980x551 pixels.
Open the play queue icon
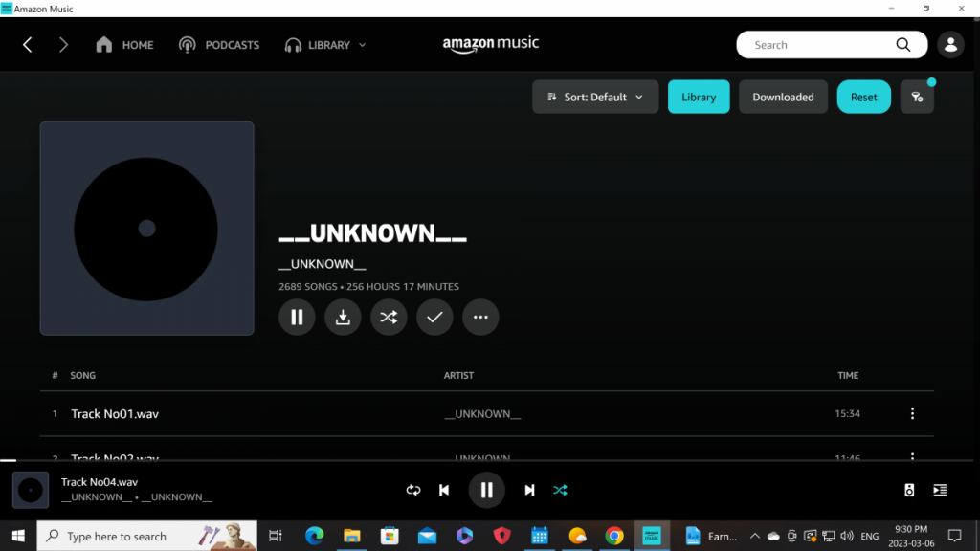(940, 491)
